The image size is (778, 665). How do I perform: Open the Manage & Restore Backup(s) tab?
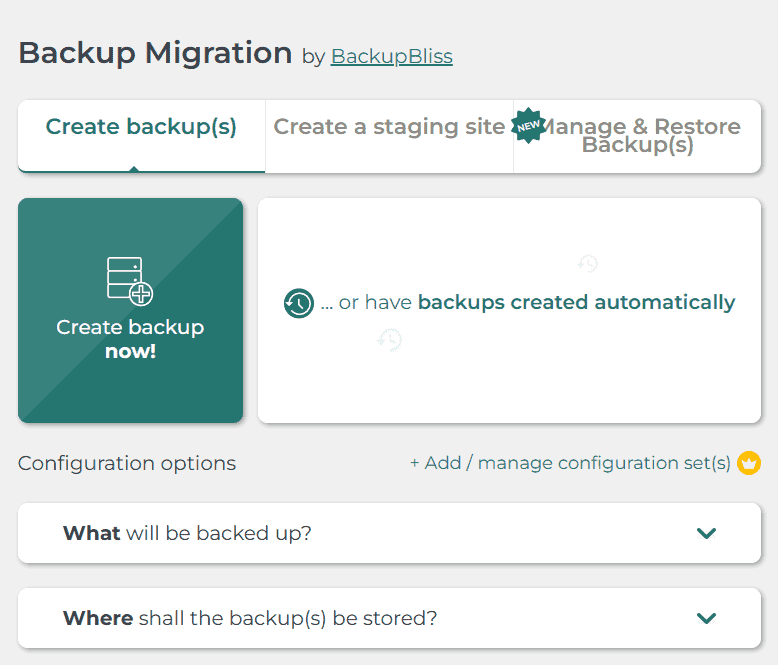[640, 136]
